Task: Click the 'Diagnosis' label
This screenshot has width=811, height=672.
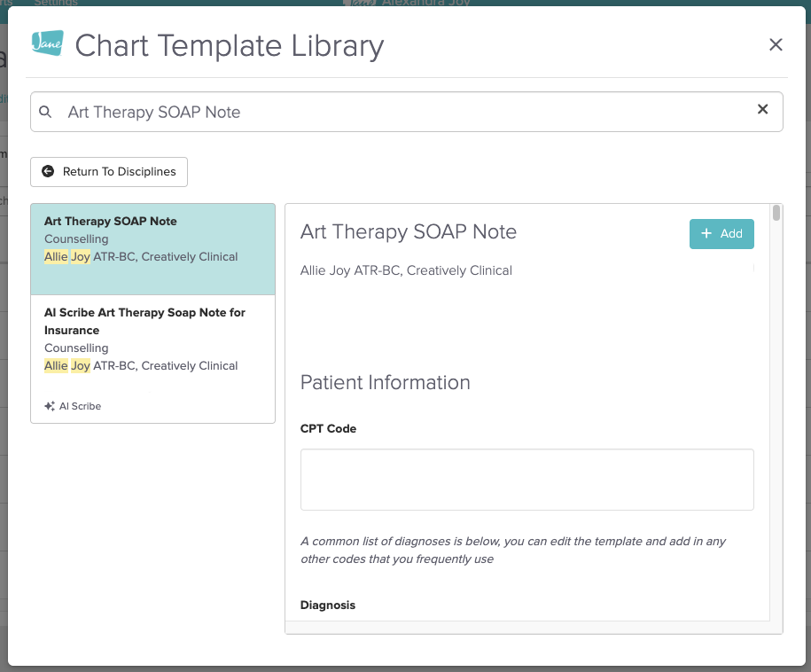Action: [x=328, y=606]
